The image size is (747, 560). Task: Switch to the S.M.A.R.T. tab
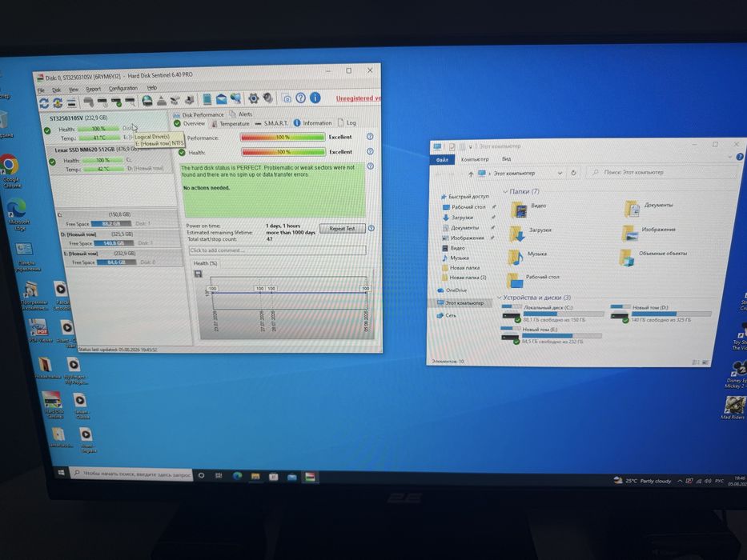click(x=271, y=123)
